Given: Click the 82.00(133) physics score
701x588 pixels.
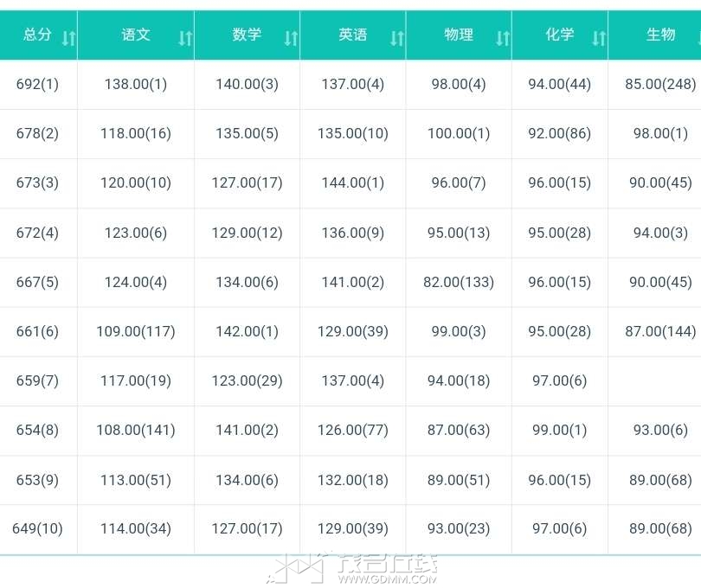Looking at the screenshot, I should coord(459,282).
